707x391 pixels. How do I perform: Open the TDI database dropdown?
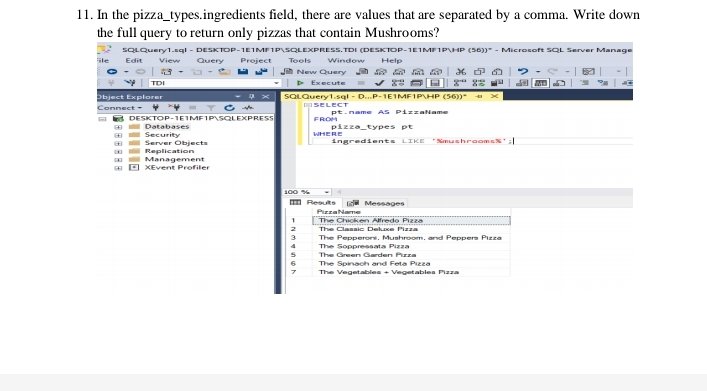click(x=276, y=83)
